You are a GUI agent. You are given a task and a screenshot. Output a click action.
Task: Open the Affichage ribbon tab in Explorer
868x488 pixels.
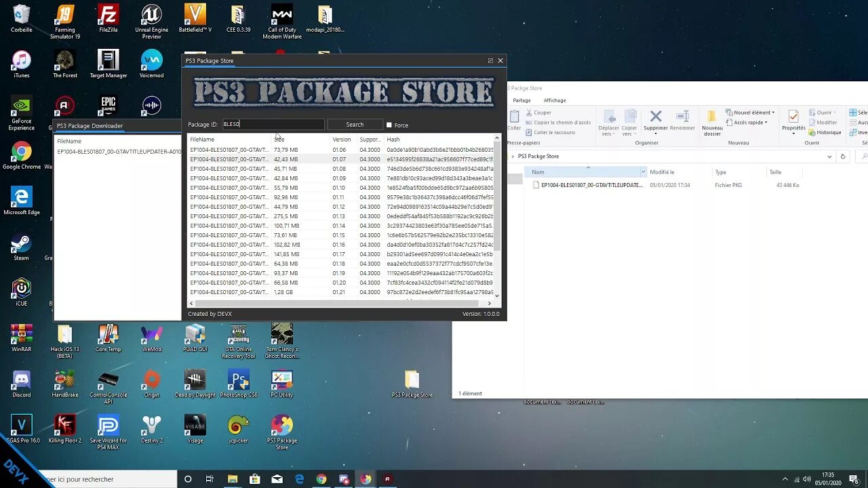pos(555,100)
